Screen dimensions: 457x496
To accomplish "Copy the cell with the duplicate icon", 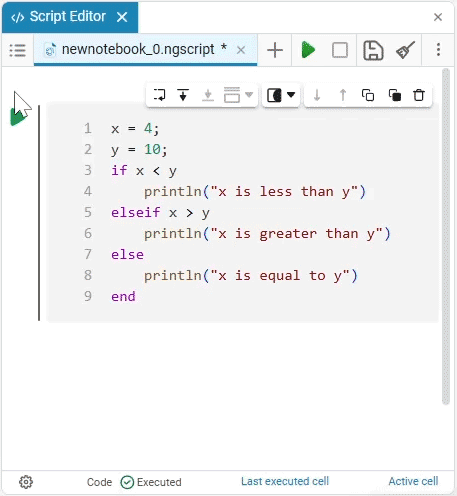I will coord(368,95).
